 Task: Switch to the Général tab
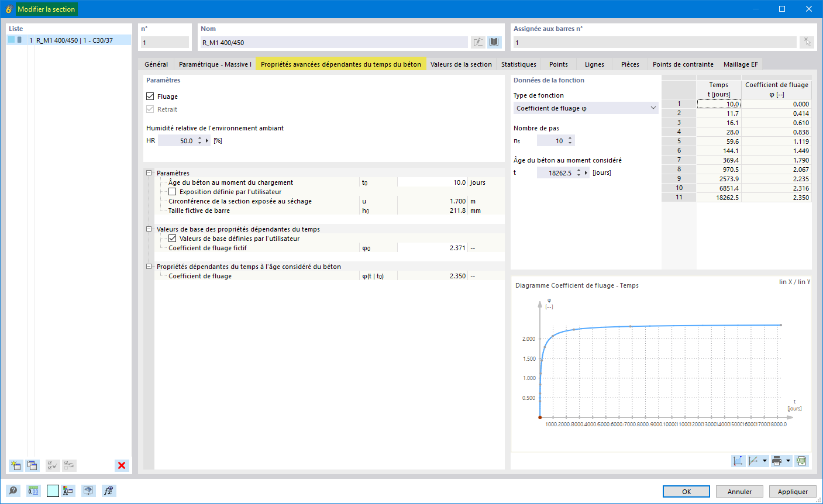click(x=156, y=64)
